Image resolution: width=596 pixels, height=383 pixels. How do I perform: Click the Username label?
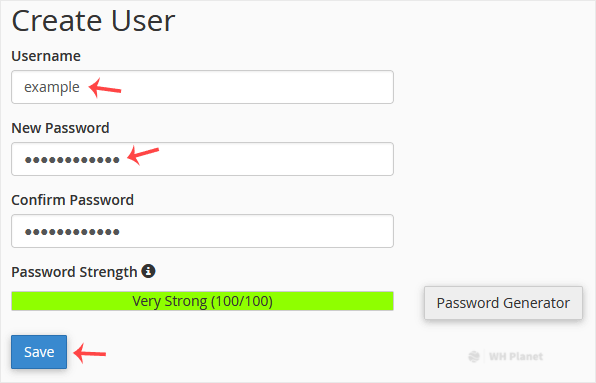point(46,56)
